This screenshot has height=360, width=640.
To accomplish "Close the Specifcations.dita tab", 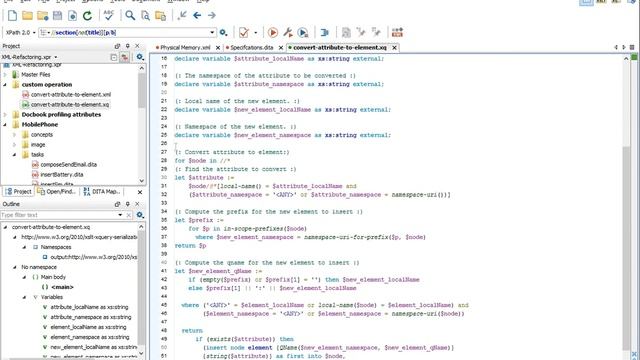I will pyautogui.click(x=281, y=48).
